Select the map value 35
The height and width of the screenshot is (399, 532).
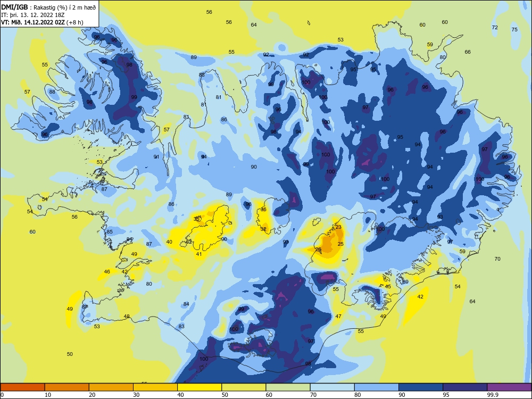tap(196, 219)
